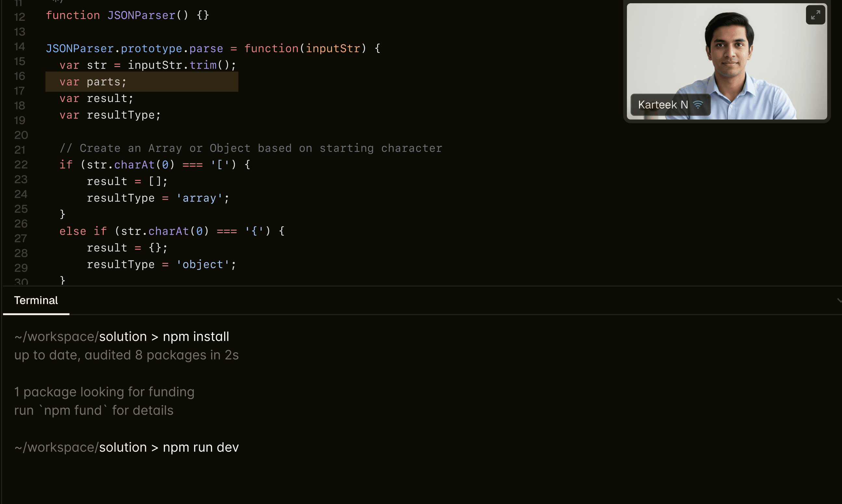The width and height of the screenshot is (842, 504).
Task: Click line number 14 in the gutter
Action: (20, 46)
